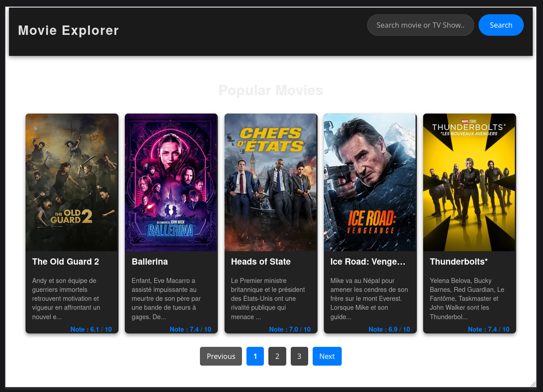Open the Thunderbolts* movie title
Viewport: 543px width, 392px height.
[x=458, y=261]
